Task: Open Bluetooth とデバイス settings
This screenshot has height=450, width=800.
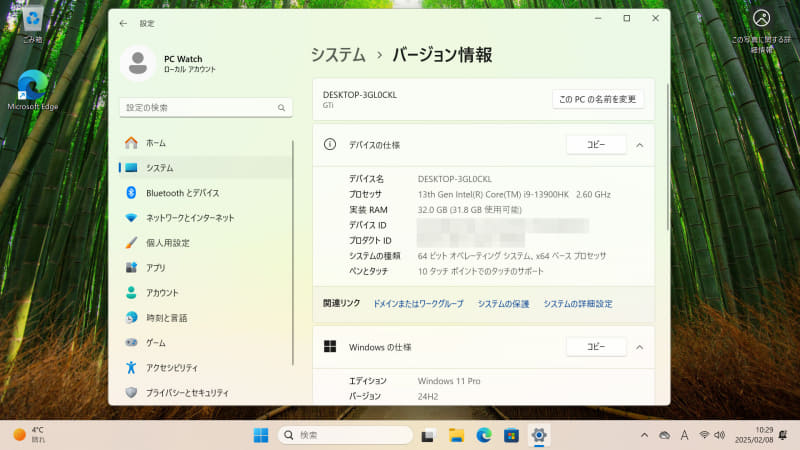Action: [x=205, y=193]
